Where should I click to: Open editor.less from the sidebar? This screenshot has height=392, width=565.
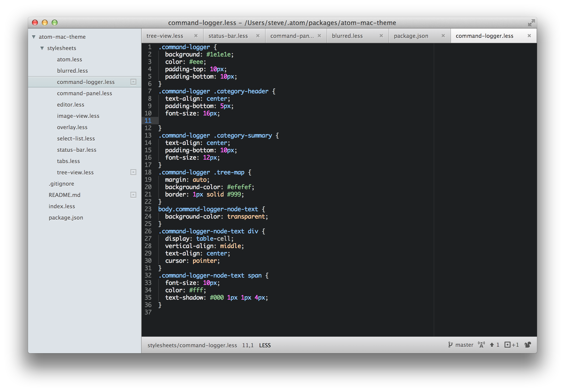(71, 105)
